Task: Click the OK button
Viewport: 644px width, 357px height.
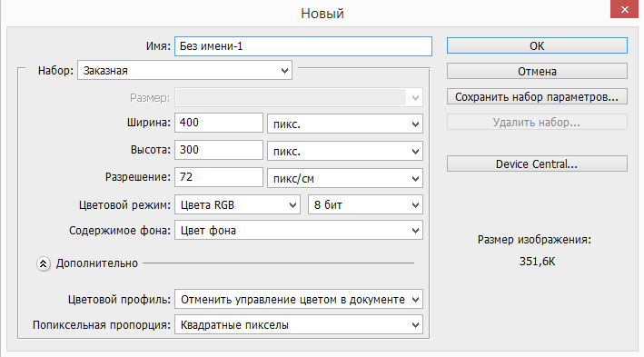Action: [537, 45]
